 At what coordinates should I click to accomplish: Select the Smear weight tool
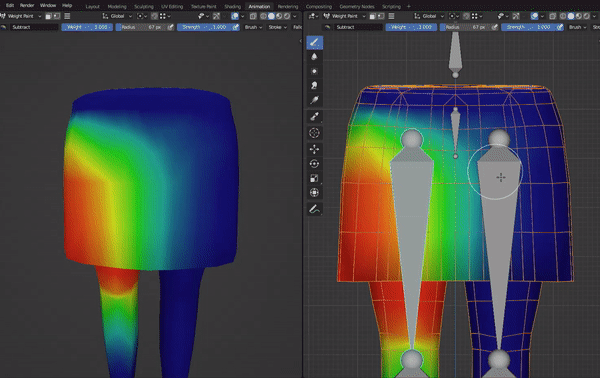pos(315,86)
